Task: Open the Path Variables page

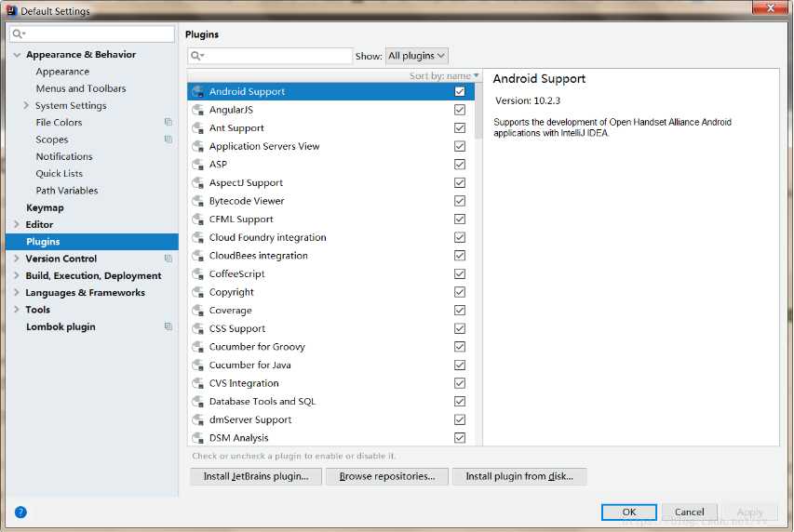Action: point(66,191)
